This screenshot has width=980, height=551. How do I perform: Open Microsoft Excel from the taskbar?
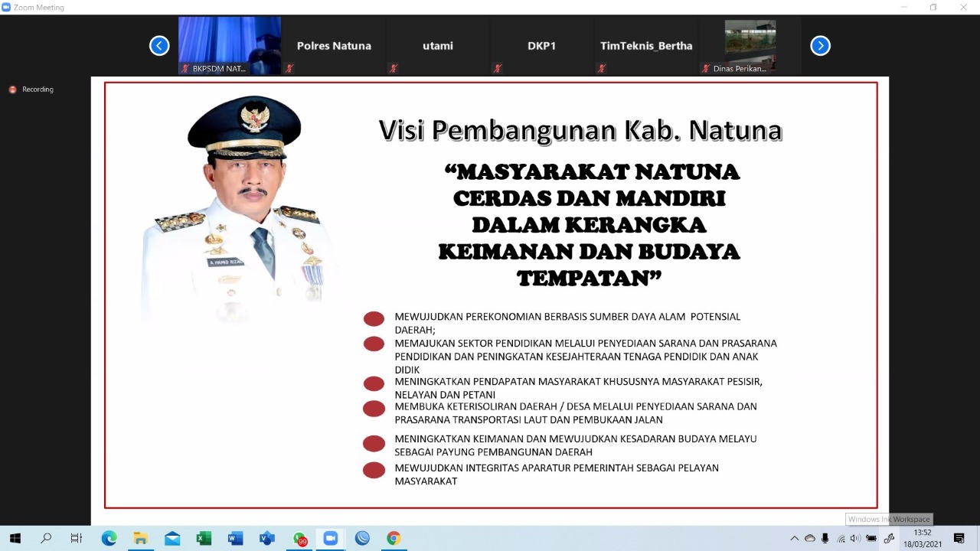[x=203, y=538]
